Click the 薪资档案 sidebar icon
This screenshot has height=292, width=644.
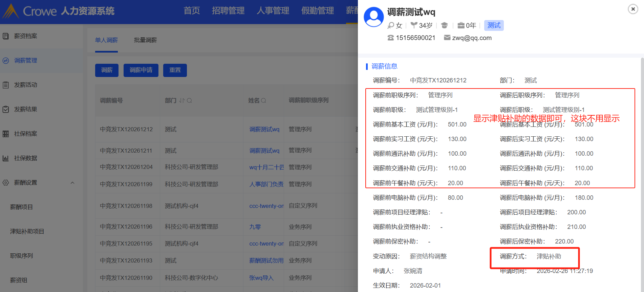[x=6, y=36]
